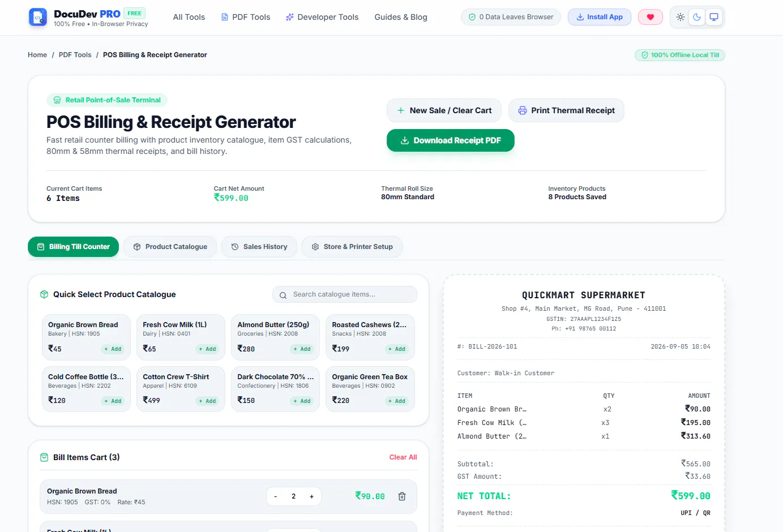
Task: Add Fresh Cow Milk (1L) to cart
Action: coord(207,349)
